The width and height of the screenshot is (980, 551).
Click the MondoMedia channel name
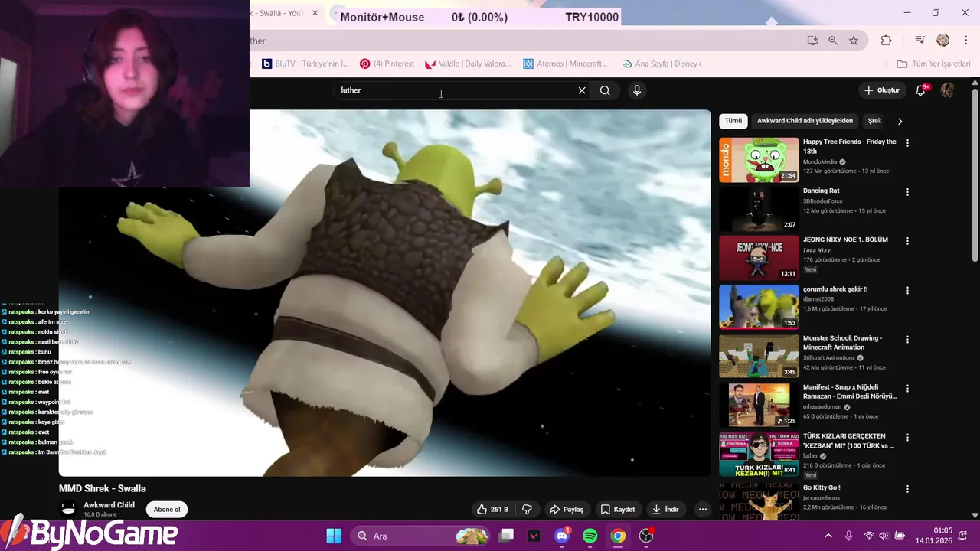820,162
